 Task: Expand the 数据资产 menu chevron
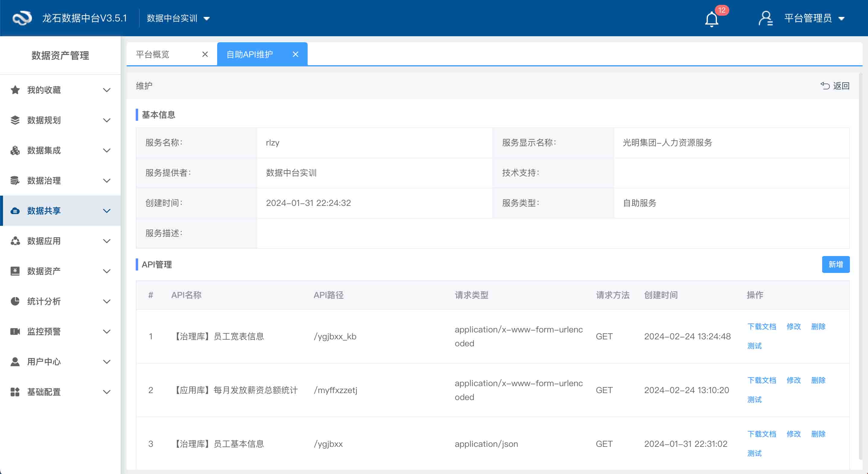tap(107, 271)
